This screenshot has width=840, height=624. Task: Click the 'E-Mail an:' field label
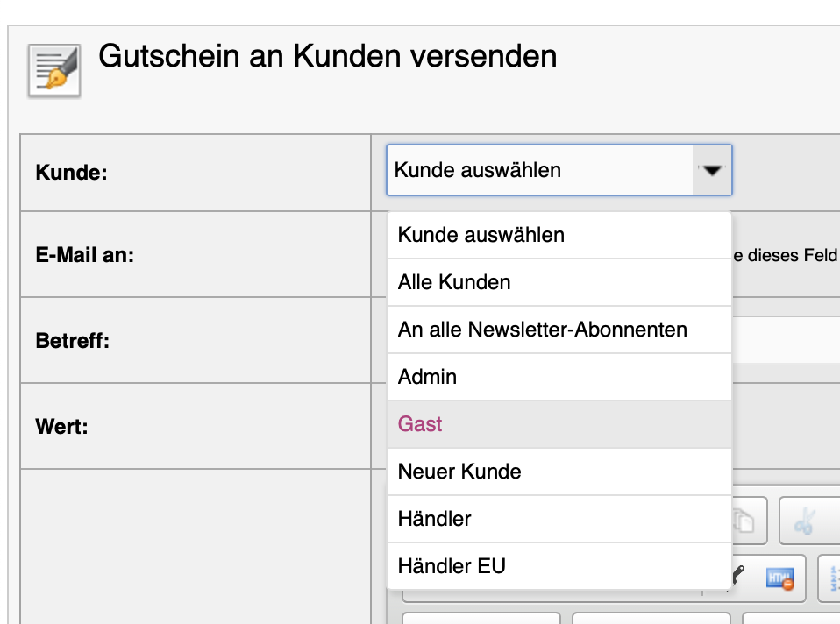click(84, 255)
